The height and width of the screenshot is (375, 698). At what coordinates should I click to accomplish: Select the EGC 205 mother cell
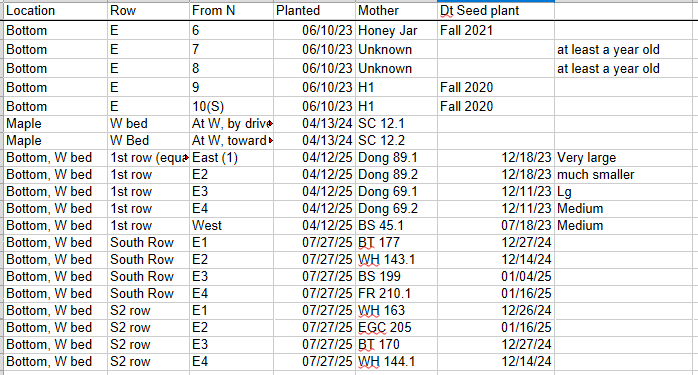(397, 328)
